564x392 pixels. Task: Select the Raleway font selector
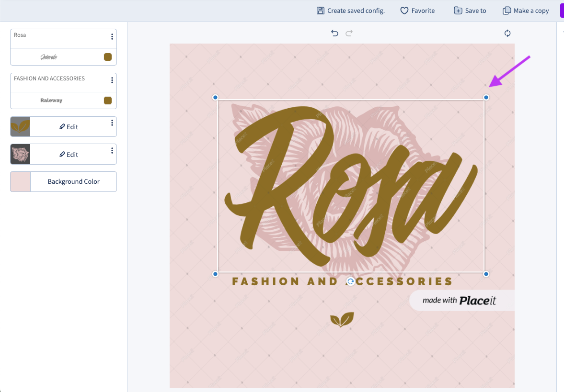[52, 101]
